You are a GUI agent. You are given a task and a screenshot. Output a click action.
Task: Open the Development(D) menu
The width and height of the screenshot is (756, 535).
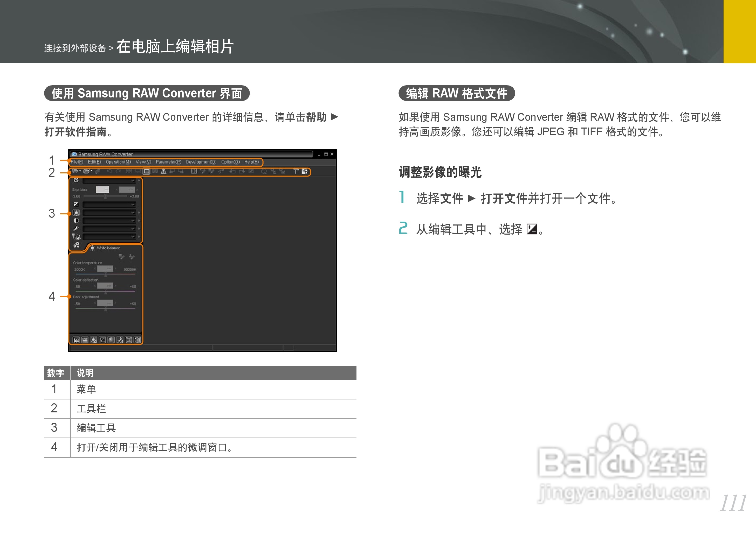point(201,162)
